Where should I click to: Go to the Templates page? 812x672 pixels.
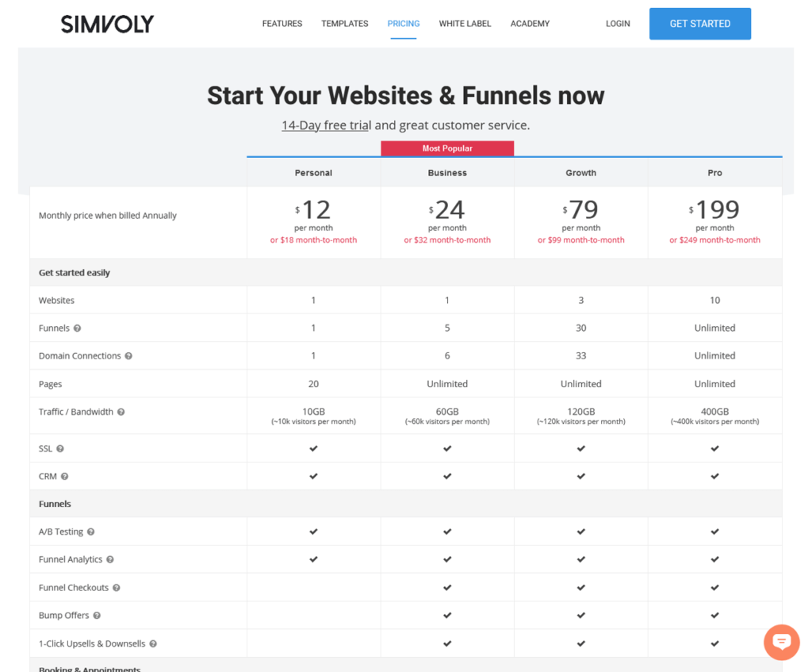tap(345, 24)
